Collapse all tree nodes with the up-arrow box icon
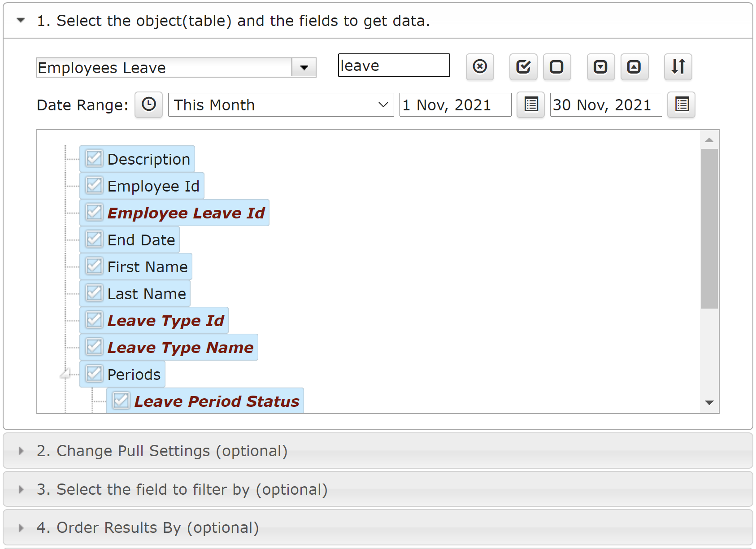 [634, 67]
